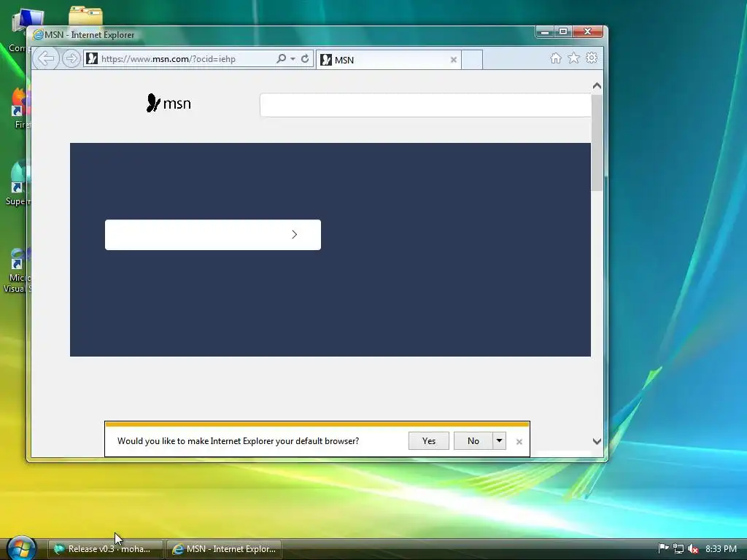Expand the address bar autocomplete dropdown arrow

pyautogui.click(x=293, y=58)
